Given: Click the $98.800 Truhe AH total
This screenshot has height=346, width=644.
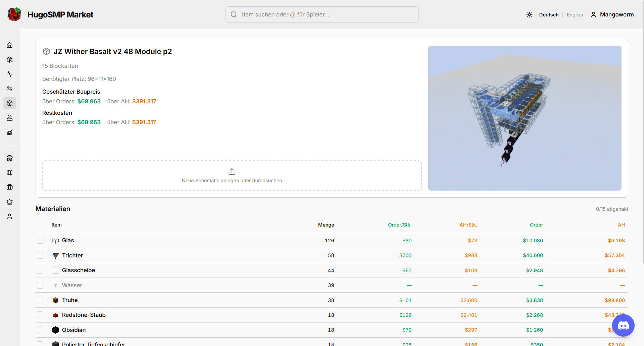Looking at the screenshot, I should (x=615, y=300).
